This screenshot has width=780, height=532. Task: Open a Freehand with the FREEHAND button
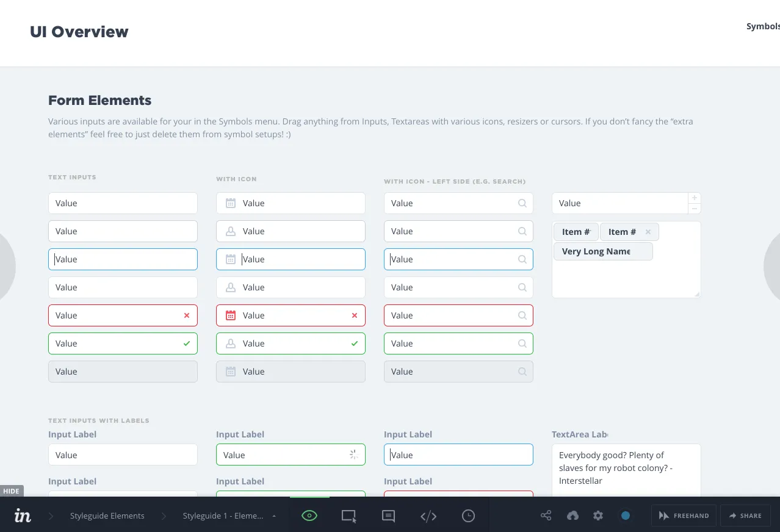pyautogui.click(x=683, y=516)
